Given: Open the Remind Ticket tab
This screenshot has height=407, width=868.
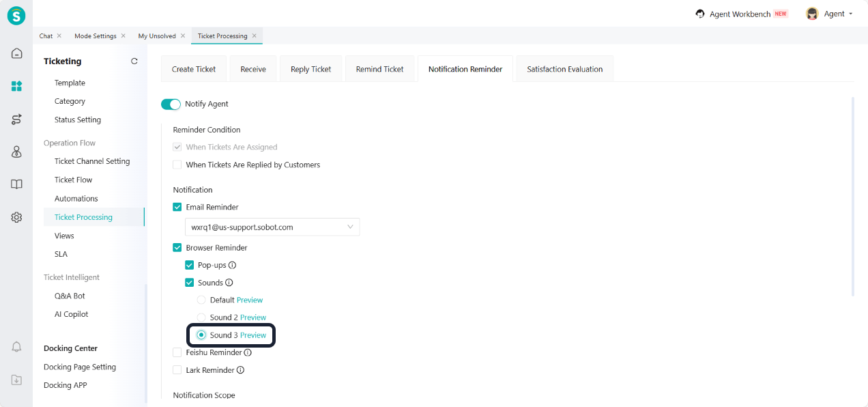Looking at the screenshot, I should click(379, 69).
